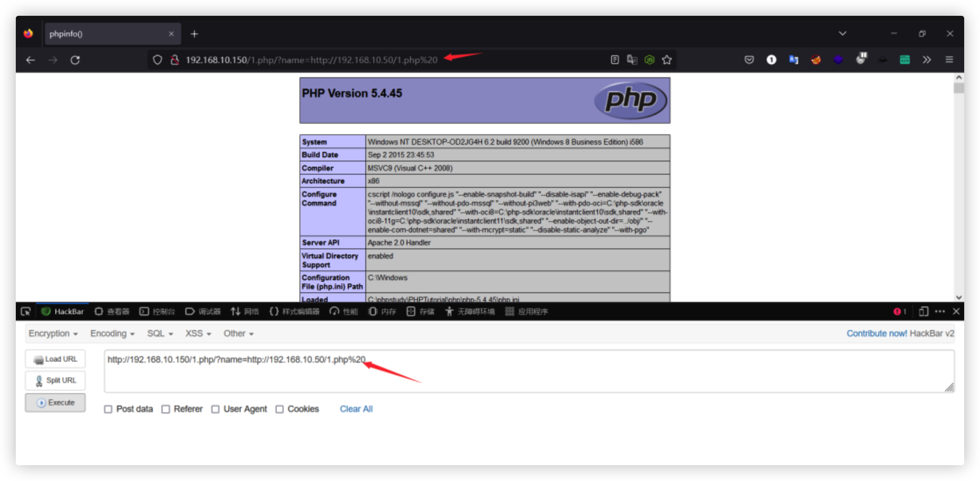Check the Referer checkbox

[x=166, y=409]
